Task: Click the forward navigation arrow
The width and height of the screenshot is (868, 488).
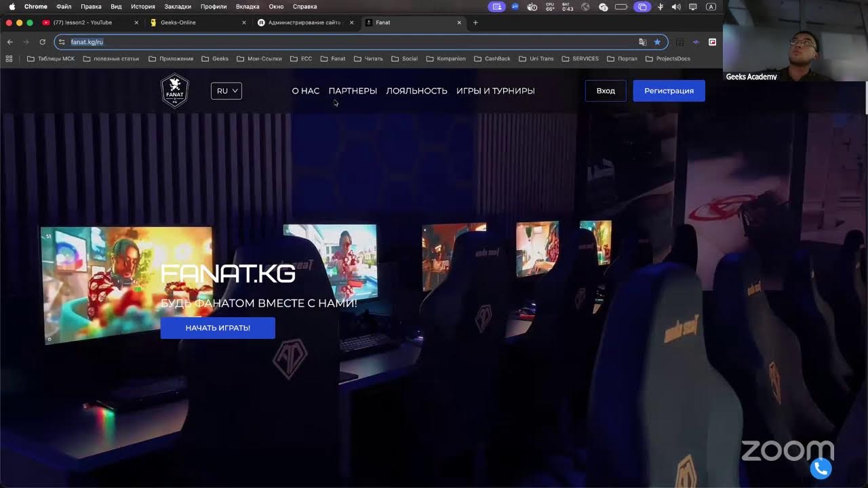Action: coord(26,42)
